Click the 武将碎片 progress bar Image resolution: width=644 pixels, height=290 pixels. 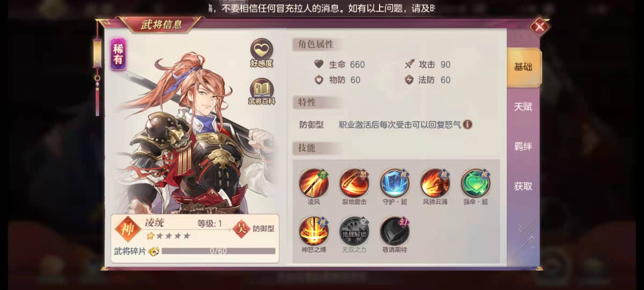[218, 251]
